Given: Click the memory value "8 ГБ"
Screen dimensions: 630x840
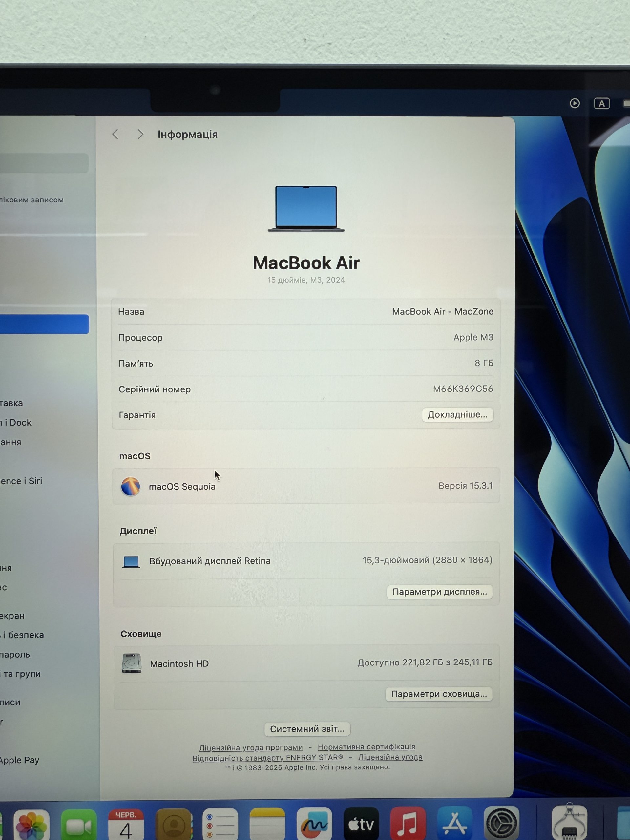Looking at the screenshot, I should 484,363.
